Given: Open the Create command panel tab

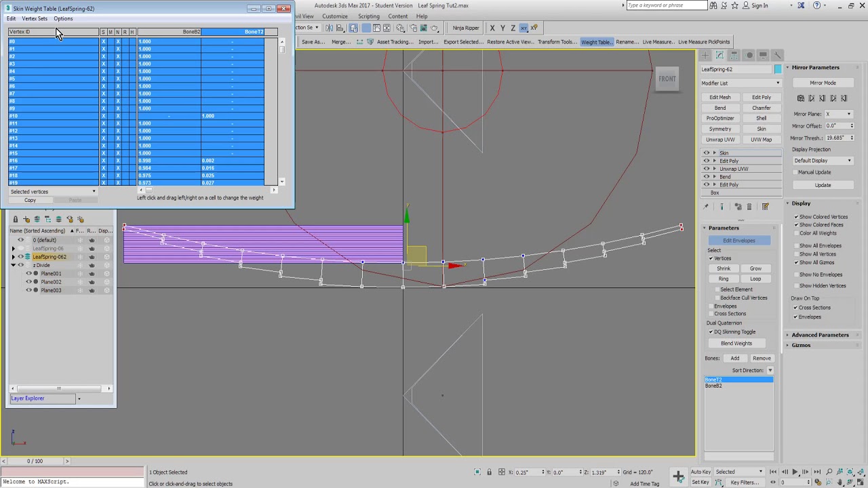Looking at the screenshot, I should coord(705,55).
